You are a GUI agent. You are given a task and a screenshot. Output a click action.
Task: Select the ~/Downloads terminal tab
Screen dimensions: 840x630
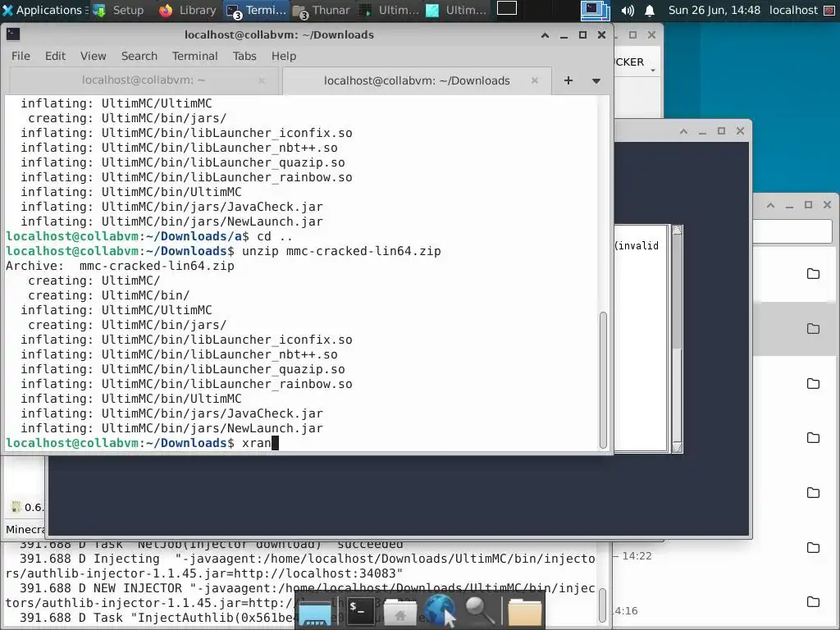tap(417, 81)
